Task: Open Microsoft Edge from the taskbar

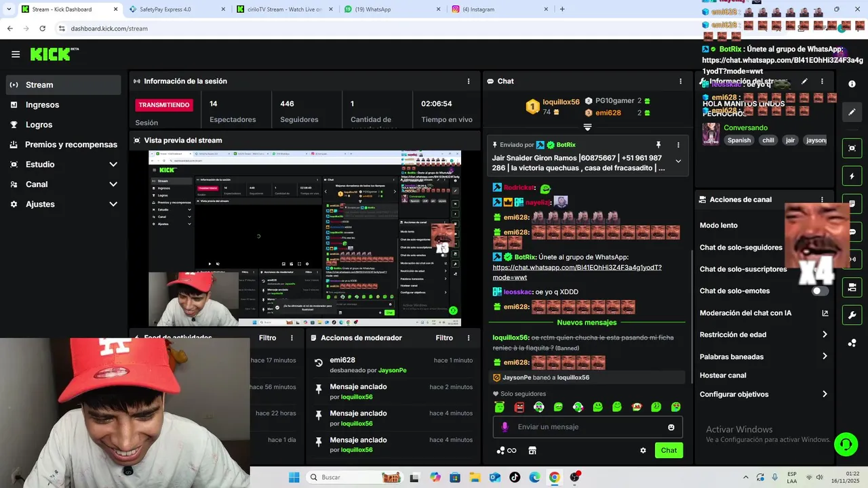Action: pos(534,477)
